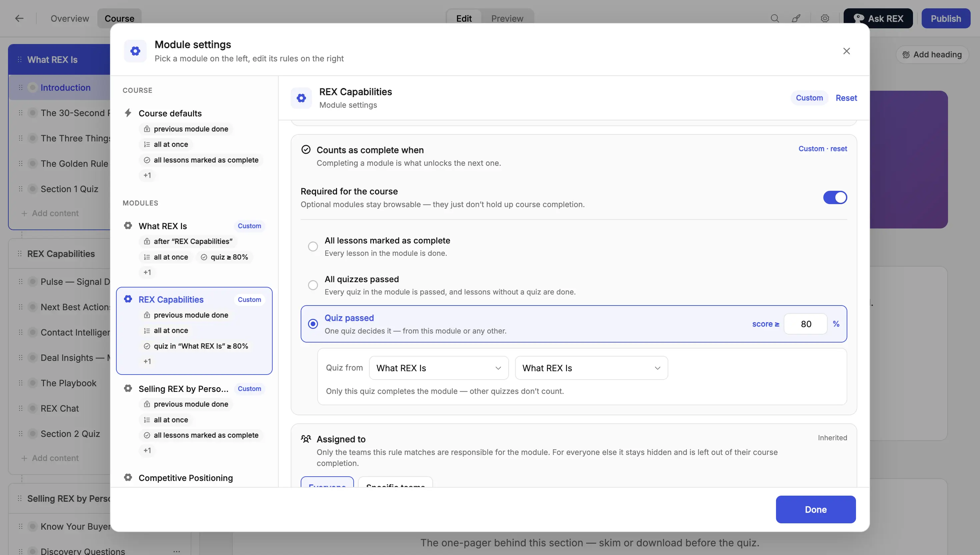
Task: Click the drag handle next to Section 1 Quiz
Action: click(21, 189)
